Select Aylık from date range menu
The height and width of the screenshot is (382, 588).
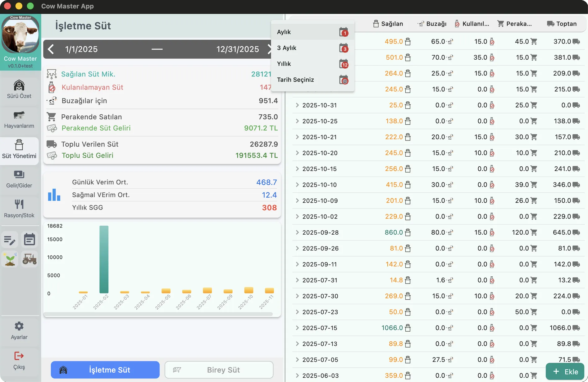[312, 32]
